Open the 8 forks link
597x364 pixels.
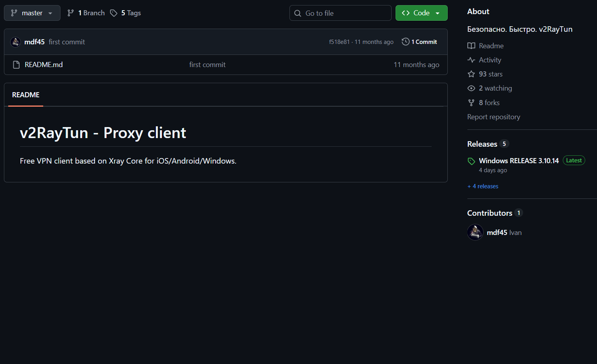[489, 103]
